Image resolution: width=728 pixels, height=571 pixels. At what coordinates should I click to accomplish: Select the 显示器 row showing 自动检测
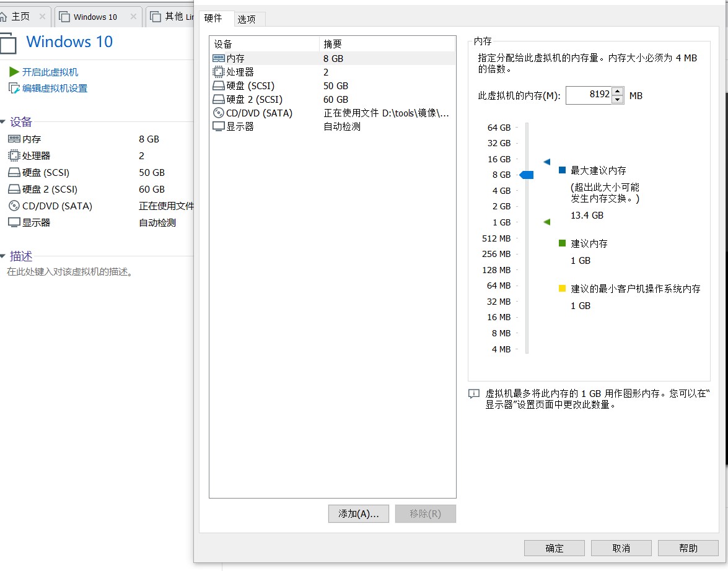click(333, 126)
